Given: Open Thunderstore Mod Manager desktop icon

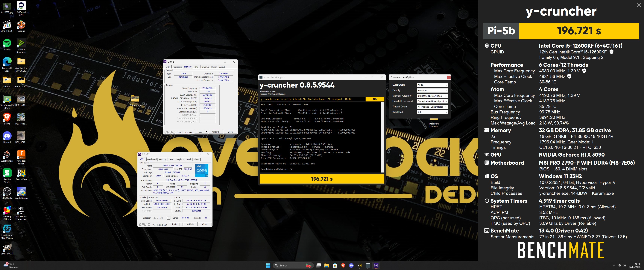Looking at the screenshot, I should coord(7,232).
